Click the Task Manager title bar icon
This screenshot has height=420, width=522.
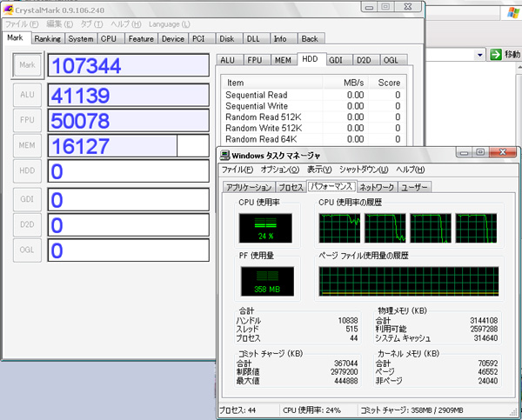tap(225, 156)
